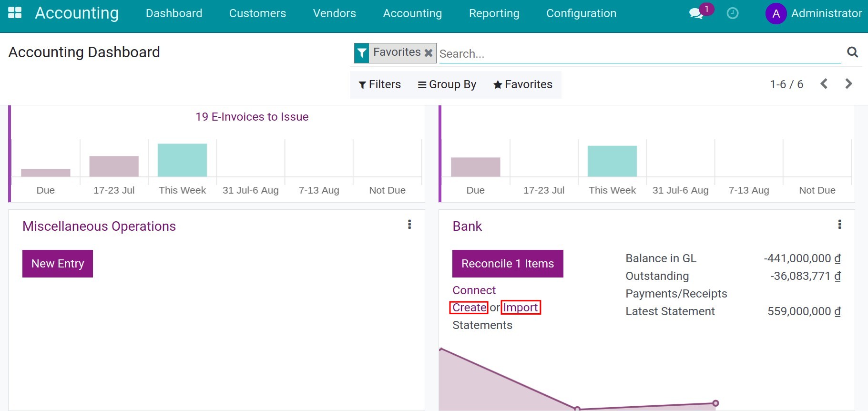Expand the Filters dropdown
Viewport: 868px width, 411px height.
click(x=380, y=84)
